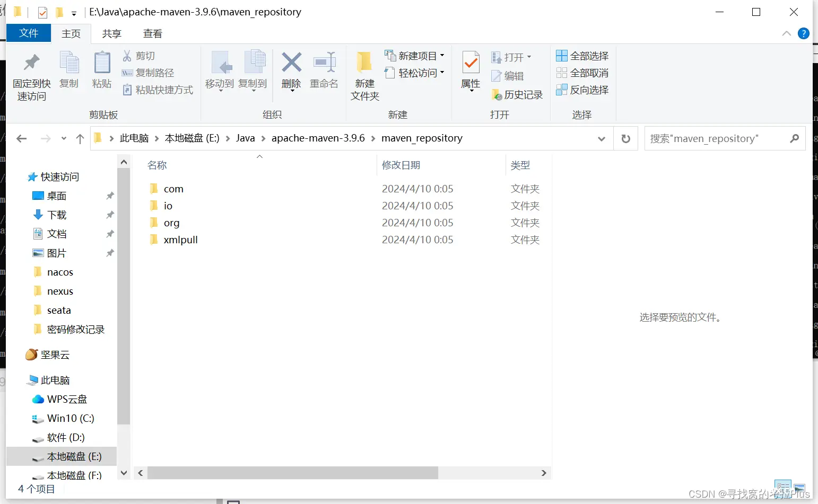Open the com folder

coord(173,189)
